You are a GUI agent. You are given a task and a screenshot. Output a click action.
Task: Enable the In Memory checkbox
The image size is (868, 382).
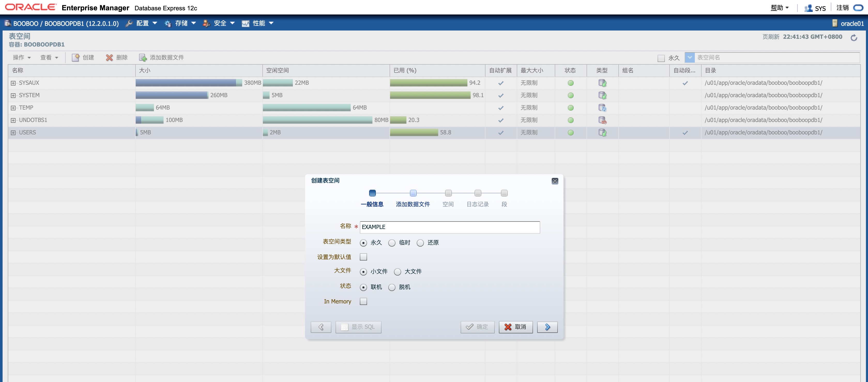click(x=363, y=301)
